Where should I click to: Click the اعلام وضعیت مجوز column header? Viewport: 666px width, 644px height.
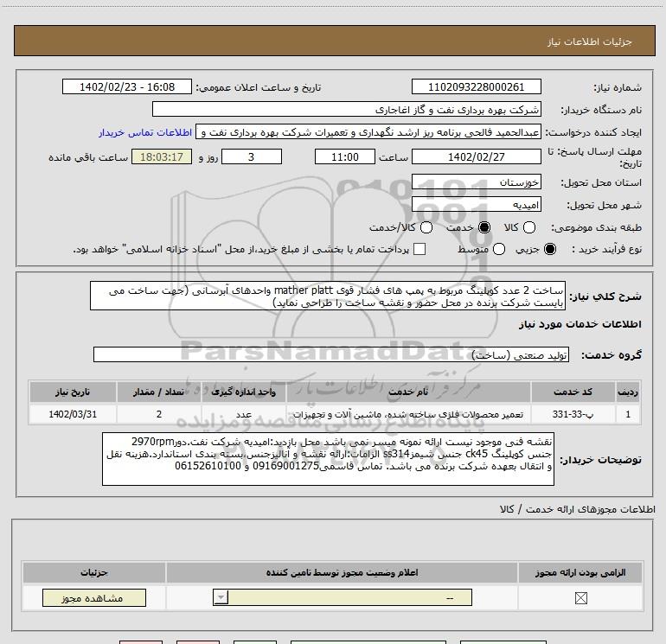(343, 572)
